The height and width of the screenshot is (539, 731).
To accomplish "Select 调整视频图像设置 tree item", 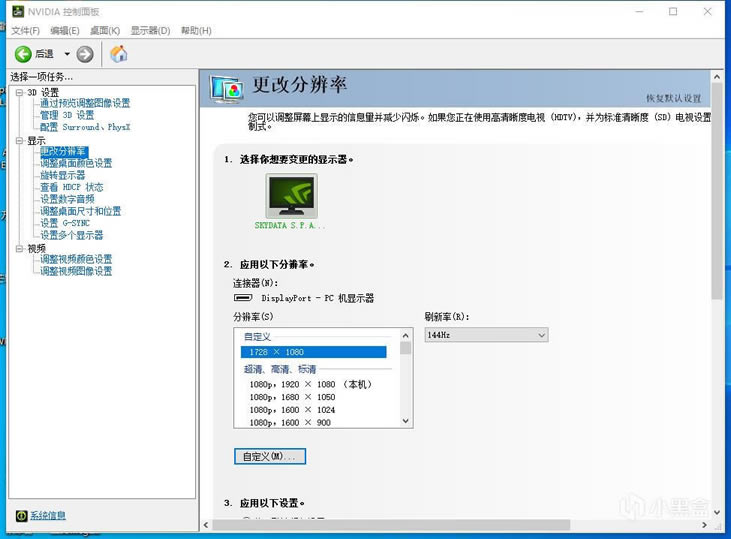I will tap(76, 271).
